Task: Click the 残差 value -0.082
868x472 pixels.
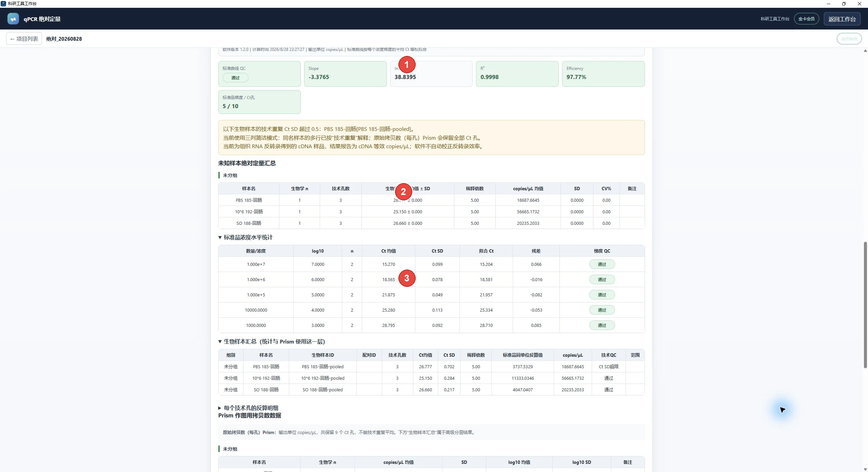Action: pos(536,295)
